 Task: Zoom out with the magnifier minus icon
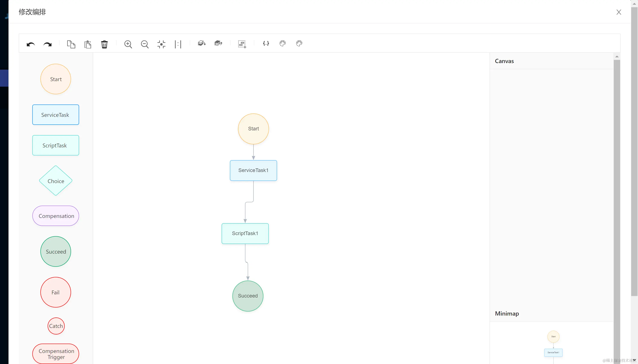(x=144, y=44)
